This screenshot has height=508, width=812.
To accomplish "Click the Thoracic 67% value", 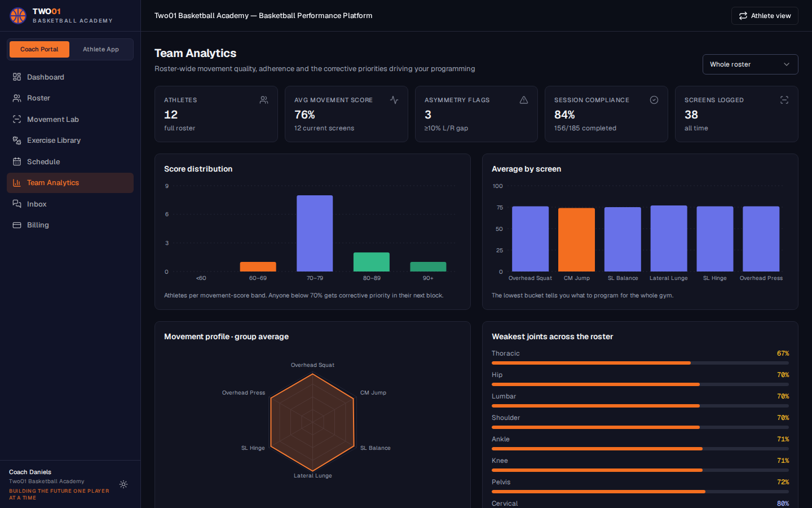I will coord(783,353).
